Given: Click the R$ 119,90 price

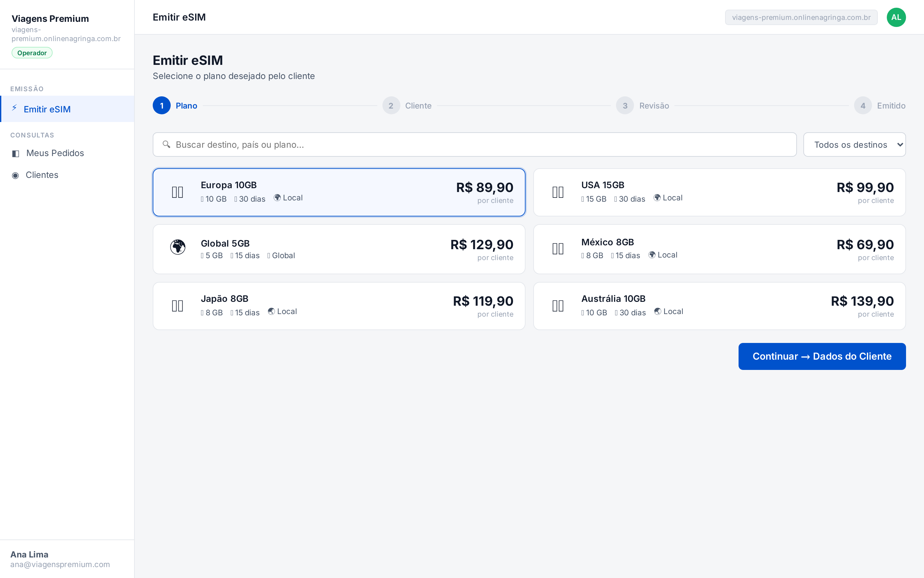Looking at the screenshot, I should point(483,301).
